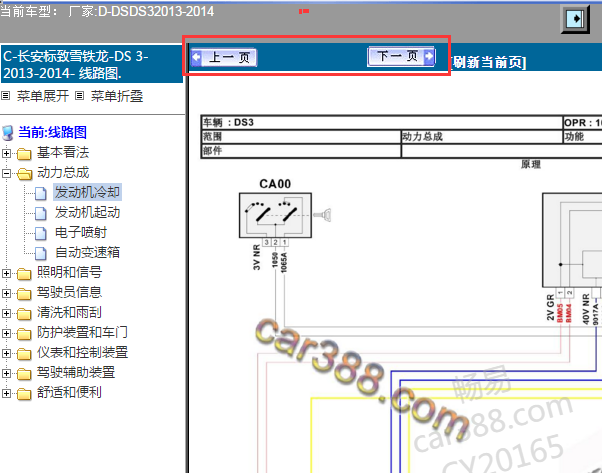
Task: Select the 动力总成 tree label
Action: click(63, 172)
